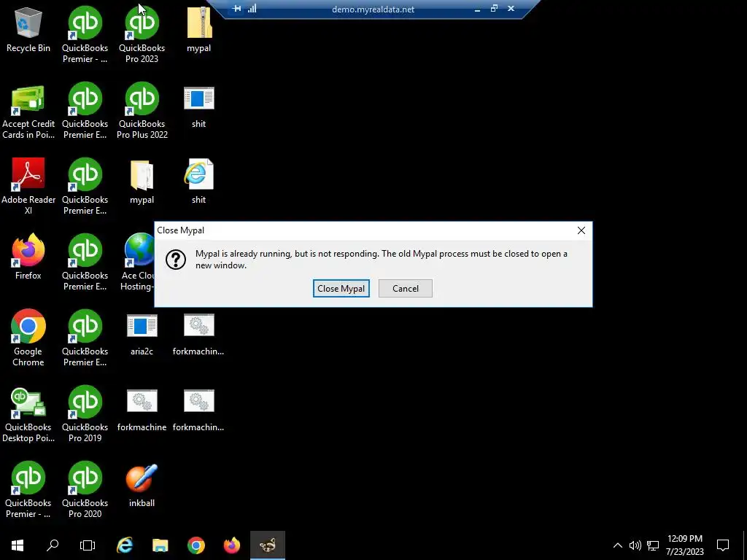
Task: Open the clock showing 12:09 PM
Action: 684,545
